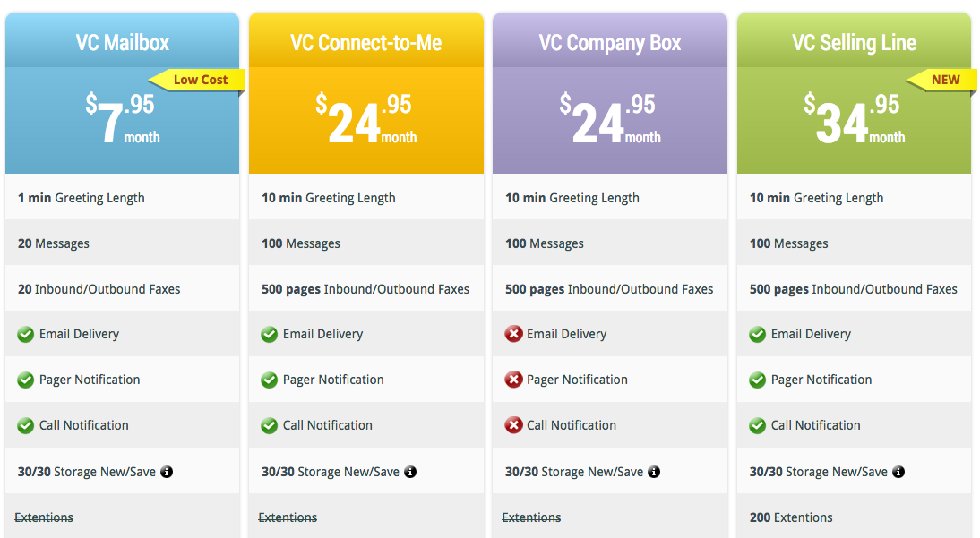Click green check beside Selling Line Call Notification
980x538 pixels.
tap(758, 425)
